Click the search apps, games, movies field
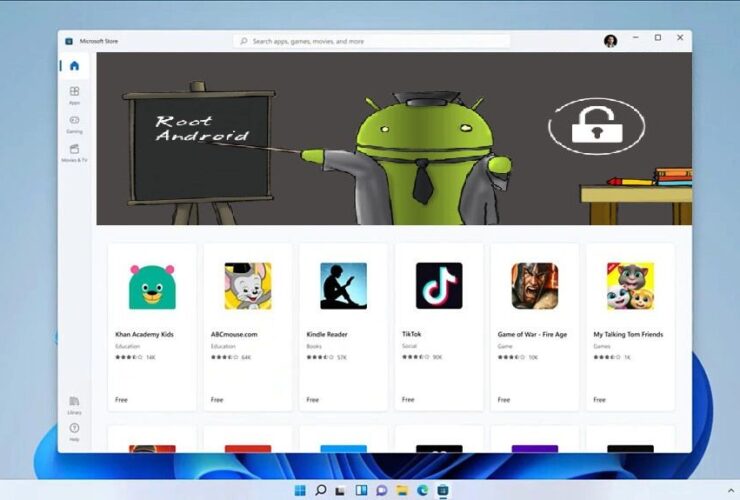Screen dimensions: 740x500 (372, 41)
